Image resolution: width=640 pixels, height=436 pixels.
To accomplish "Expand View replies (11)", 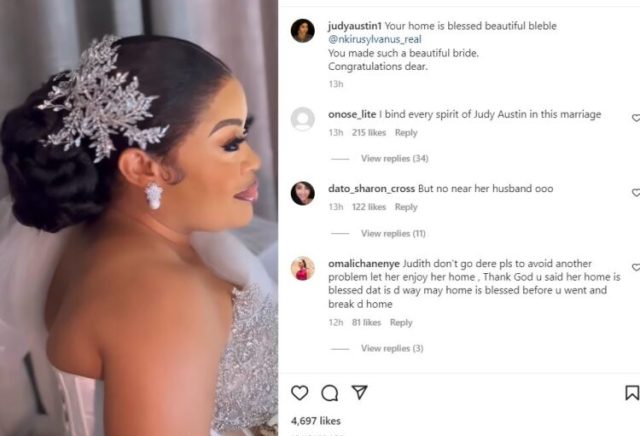I will 393,234.
